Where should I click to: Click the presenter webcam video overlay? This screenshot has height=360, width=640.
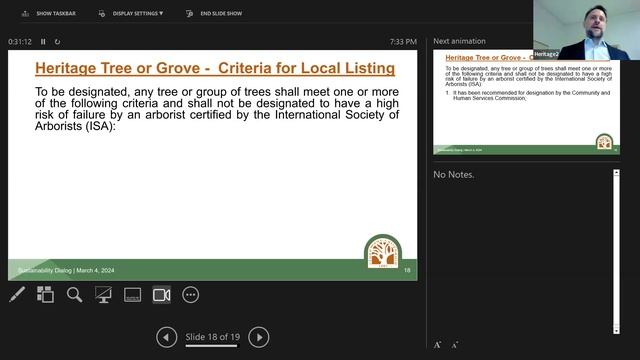coord(586,30)
